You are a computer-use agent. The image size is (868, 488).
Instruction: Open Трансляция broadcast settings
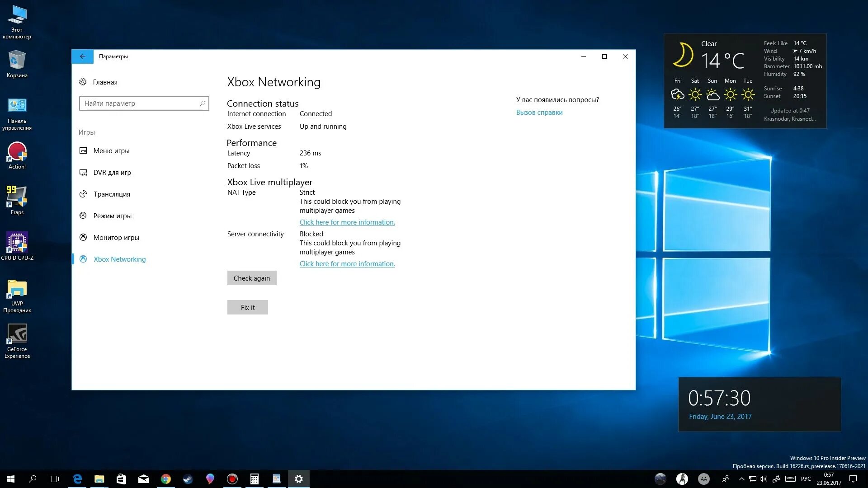point(112,194)
